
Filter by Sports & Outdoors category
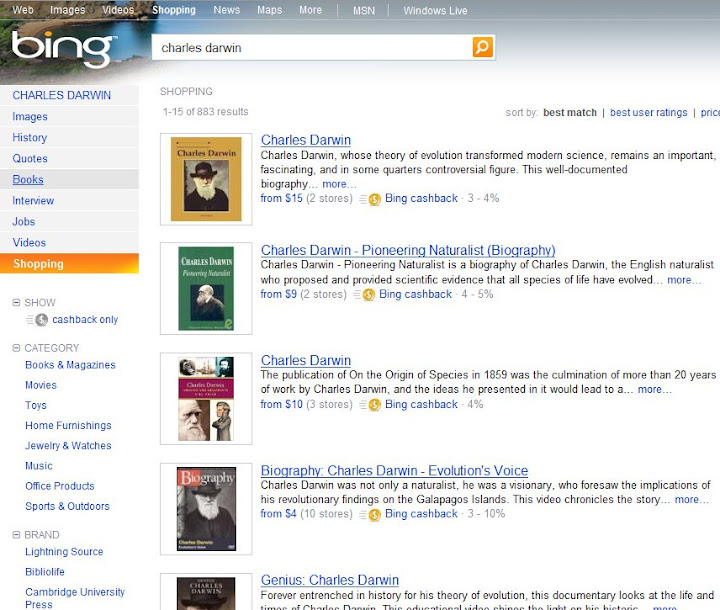(x=68, y=506)
